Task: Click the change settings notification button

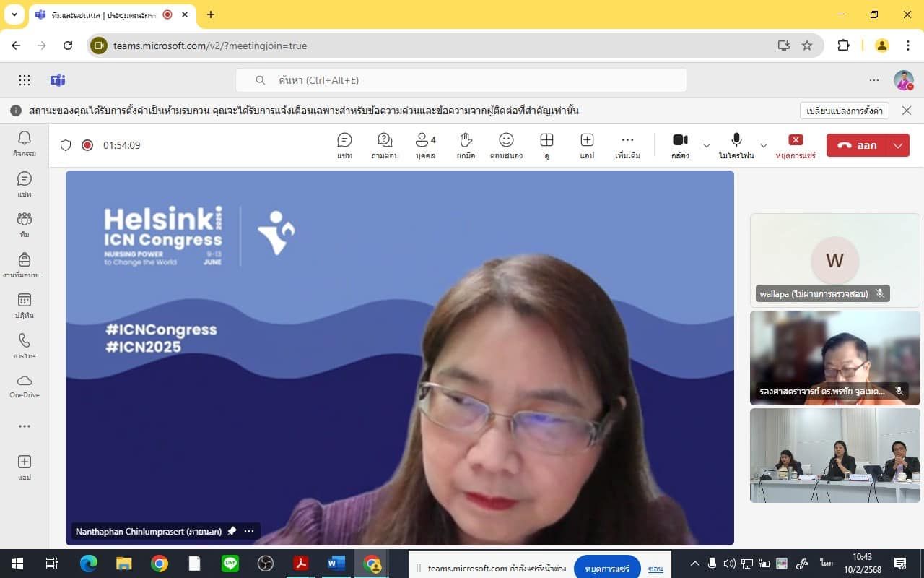Action: tap(844, 111)
